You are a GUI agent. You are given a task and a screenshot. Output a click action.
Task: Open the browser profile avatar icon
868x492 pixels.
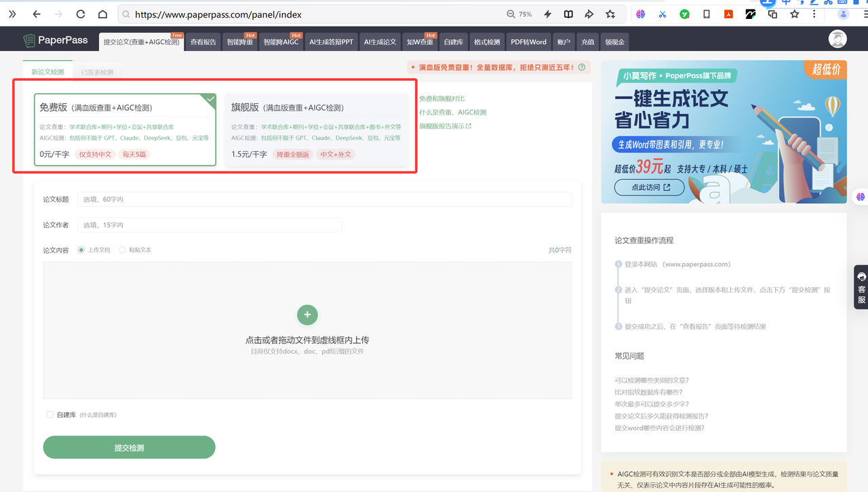pyautogui.click(x=844, y=14)
